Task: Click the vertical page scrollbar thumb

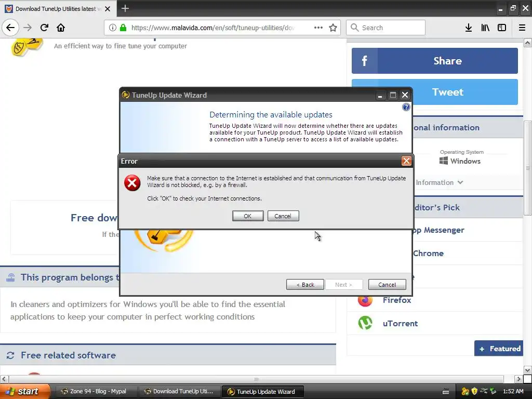Action: 528,168
